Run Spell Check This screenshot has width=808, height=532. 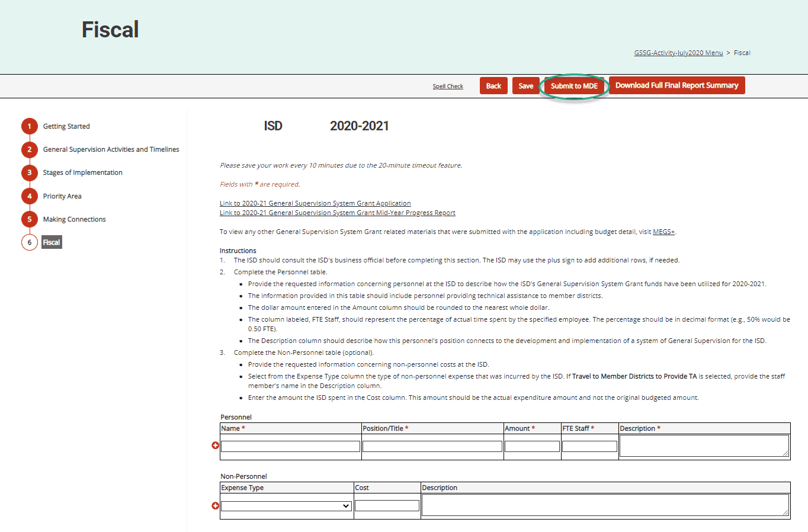(x=448, y=86)
